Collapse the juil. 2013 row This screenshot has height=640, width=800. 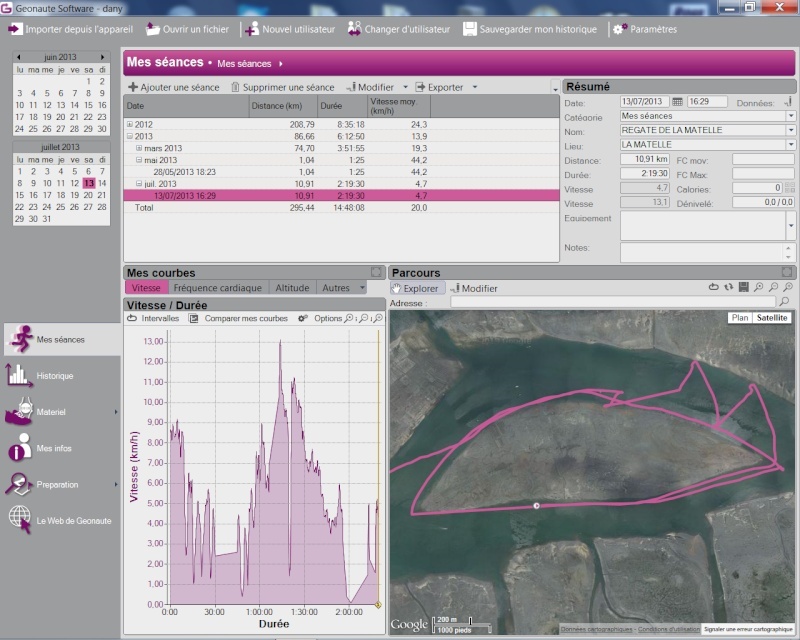(139, 184)
